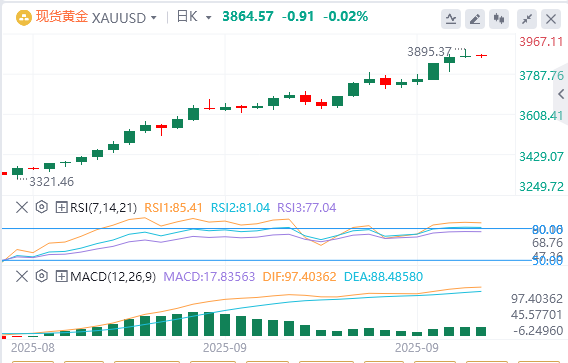Viewport: 568px width, 363px height.
Task: Click the RSI(7,14,21) label
Action: (104, 208)
